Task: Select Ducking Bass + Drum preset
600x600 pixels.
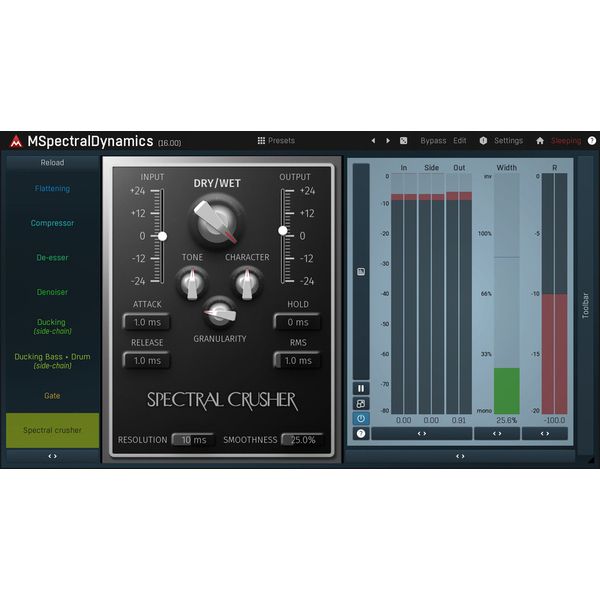Action: tap(52, 361)
